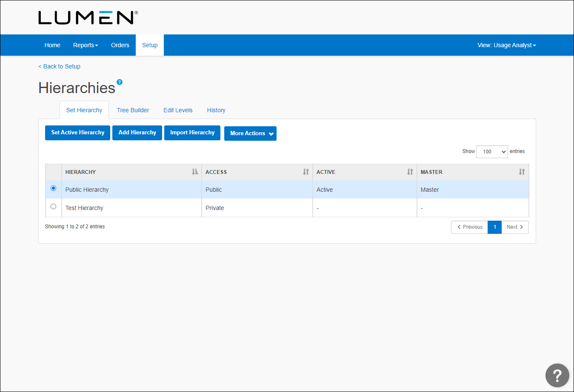Screen dimensions: 574x392
Task: Click the Lumen logo
Action: 88,18
